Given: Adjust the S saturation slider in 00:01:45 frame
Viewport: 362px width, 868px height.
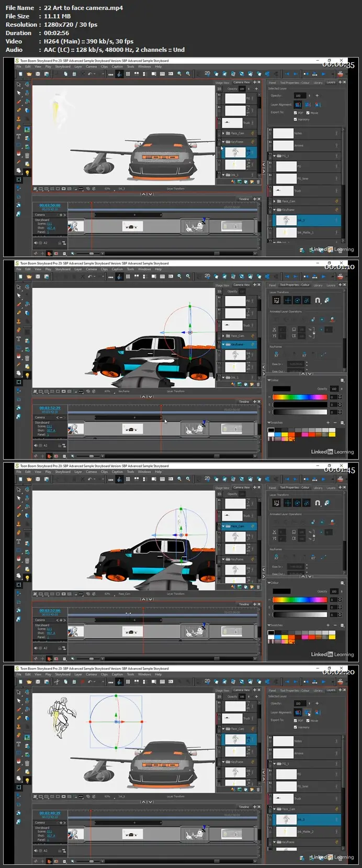Looking at the screenshot, I should pyautogui.click(x=300, y=607).
